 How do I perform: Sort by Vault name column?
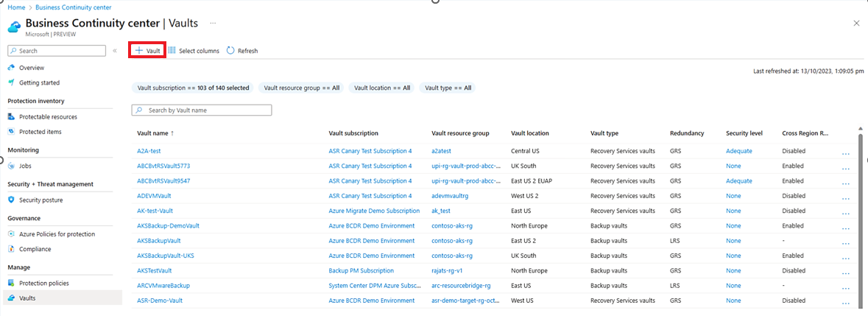[155, 133]
